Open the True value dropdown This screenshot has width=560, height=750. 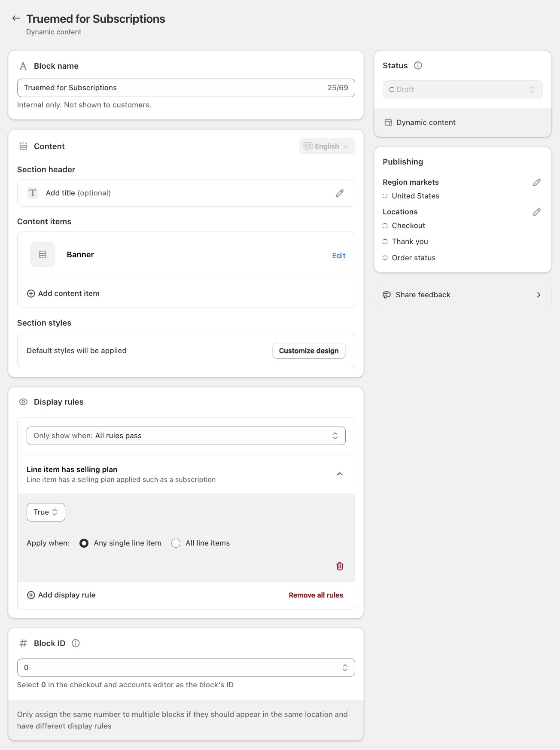click(x=46, y=512)
